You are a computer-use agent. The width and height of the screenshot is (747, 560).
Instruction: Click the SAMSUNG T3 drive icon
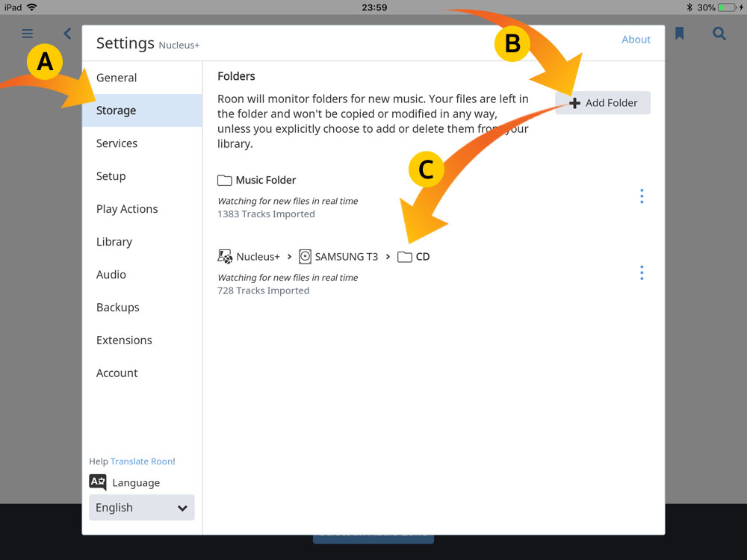[305, 257]
